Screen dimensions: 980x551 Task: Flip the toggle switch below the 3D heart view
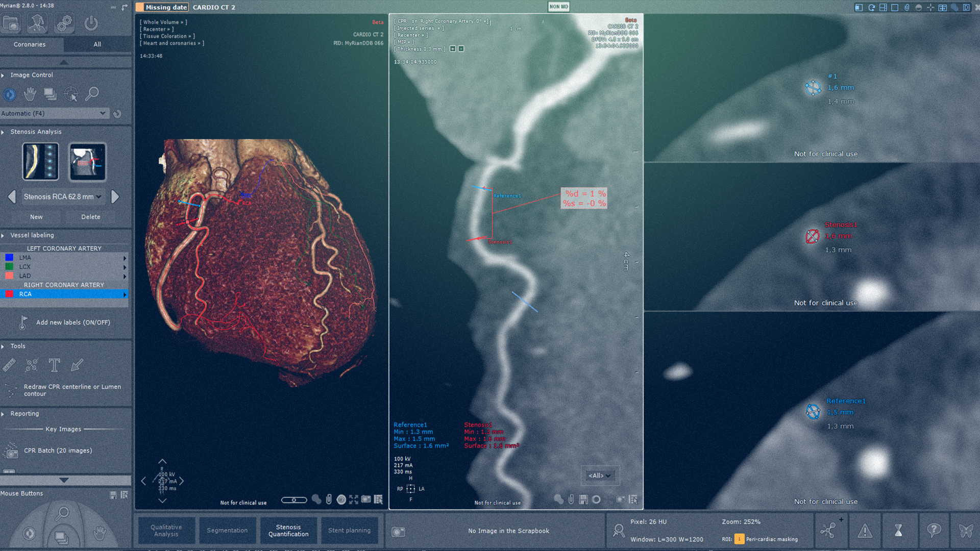(294, 500)
